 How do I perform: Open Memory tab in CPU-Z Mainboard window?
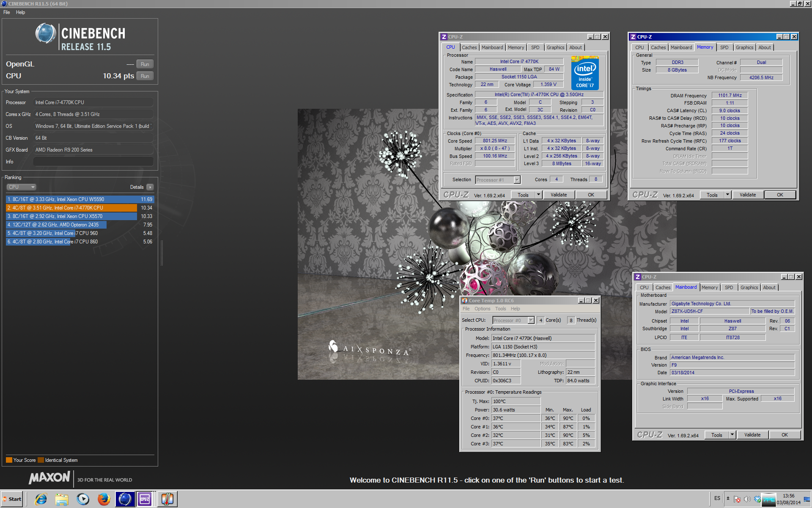(x=710, y=287)
